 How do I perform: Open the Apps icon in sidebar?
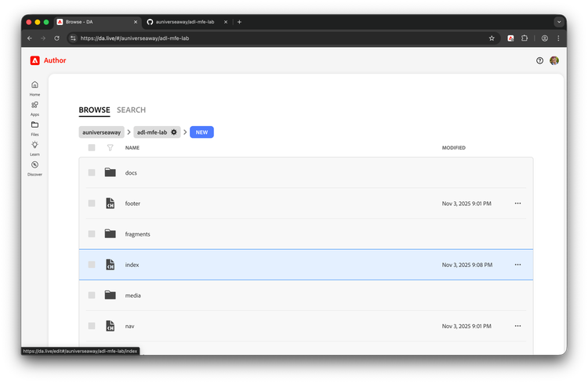pos(34,105)
